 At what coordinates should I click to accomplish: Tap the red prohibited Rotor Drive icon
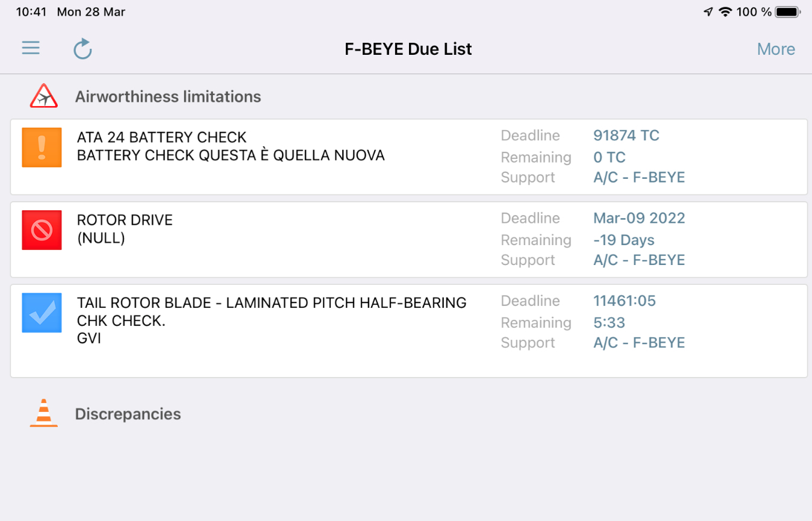click(x=42, y=229)
